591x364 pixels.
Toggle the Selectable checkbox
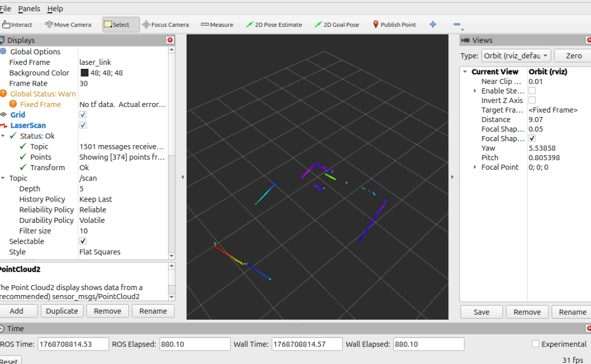83,241
